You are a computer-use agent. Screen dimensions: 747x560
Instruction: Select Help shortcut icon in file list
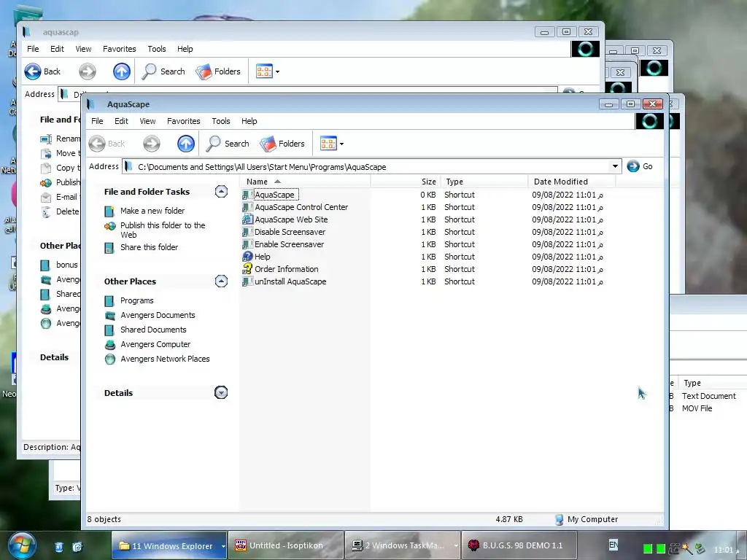click(x=247, y=257)
